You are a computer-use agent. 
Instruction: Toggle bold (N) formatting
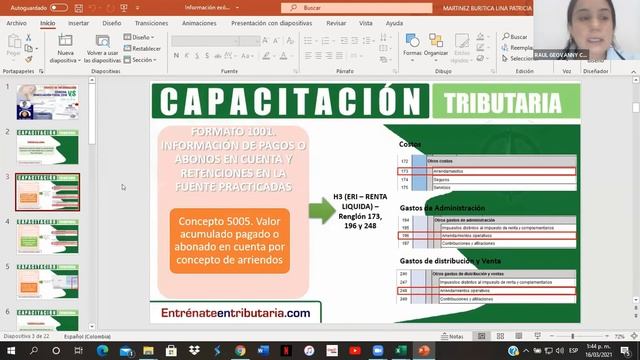click(176, 56)
